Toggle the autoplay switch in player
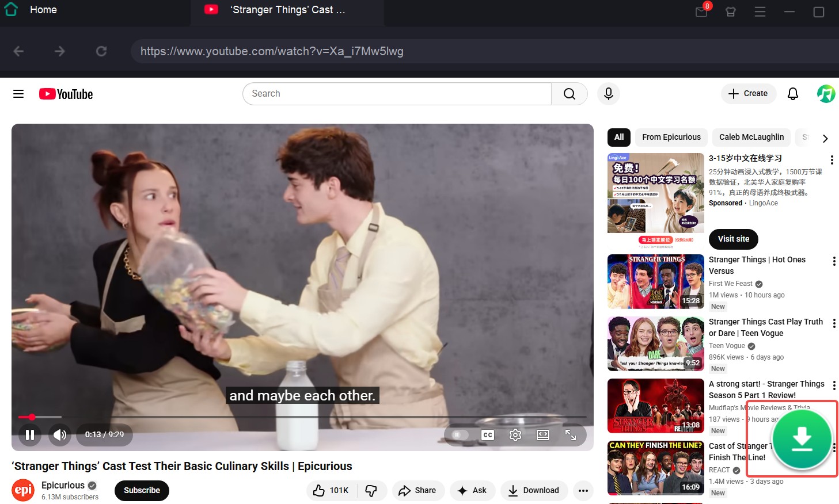Screen dimensions: 839x504 point(460,435)
